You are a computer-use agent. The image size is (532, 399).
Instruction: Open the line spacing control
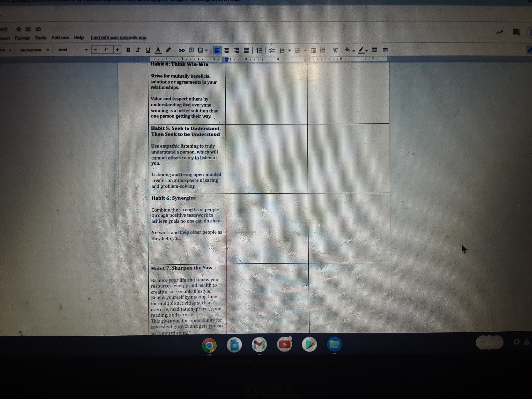tap(259, 50)
